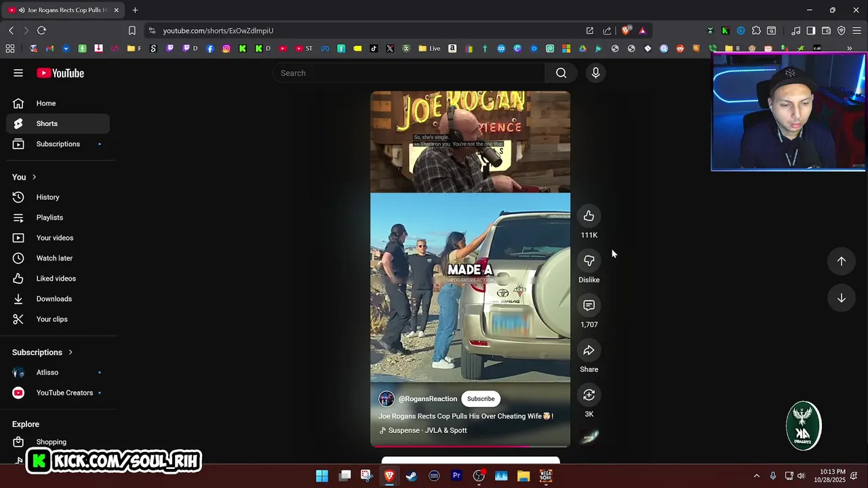Image resolution: width=868 pixels, height=488 pixels.
Task: Open Subscriptions in the sidebar
Action: 58,144
